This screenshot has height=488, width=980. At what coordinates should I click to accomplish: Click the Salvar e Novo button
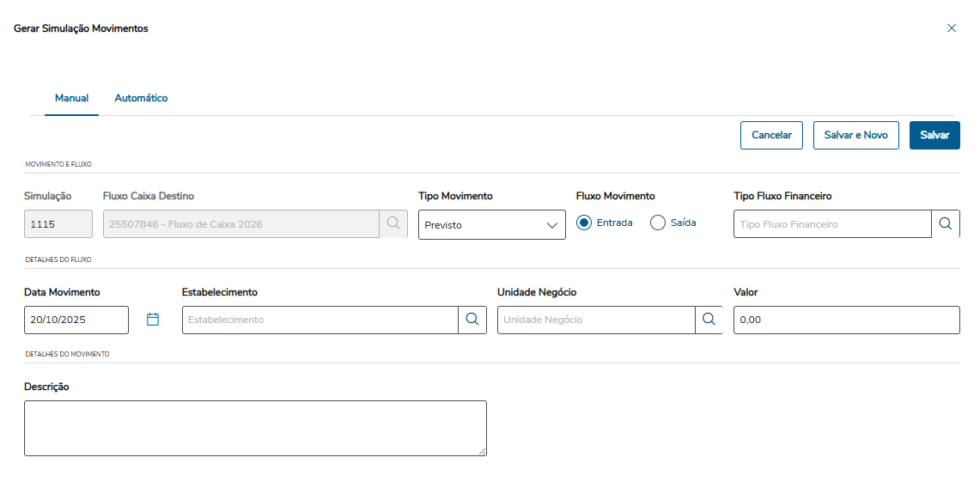pyautogui.click(x=855, y=135)
